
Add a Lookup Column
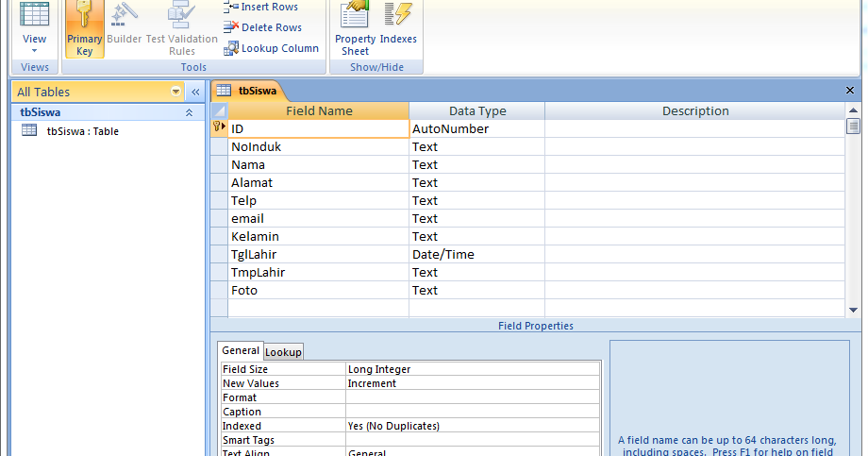[x=272, y=48]
